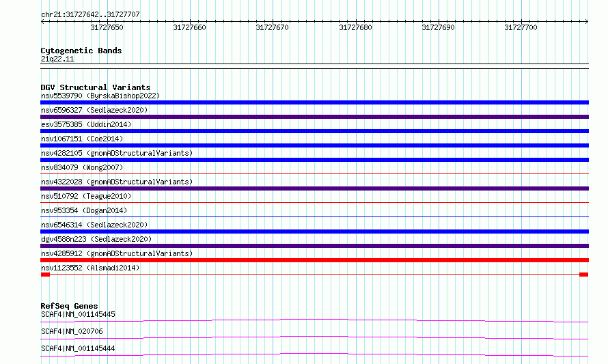This screenshot has height=364, width=608.
Task: Open the esv3575385 (Uddin2014) label
Action: click(86, 124)
